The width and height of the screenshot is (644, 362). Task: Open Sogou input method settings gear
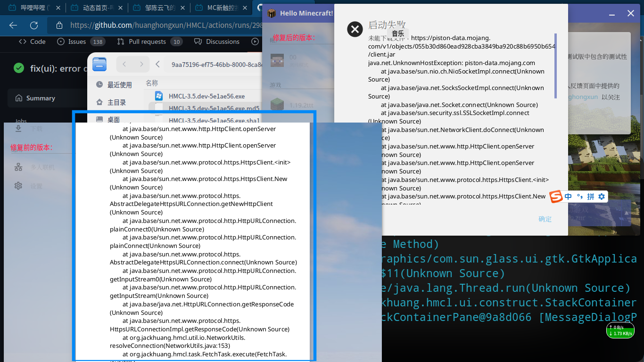click(602, 196)
